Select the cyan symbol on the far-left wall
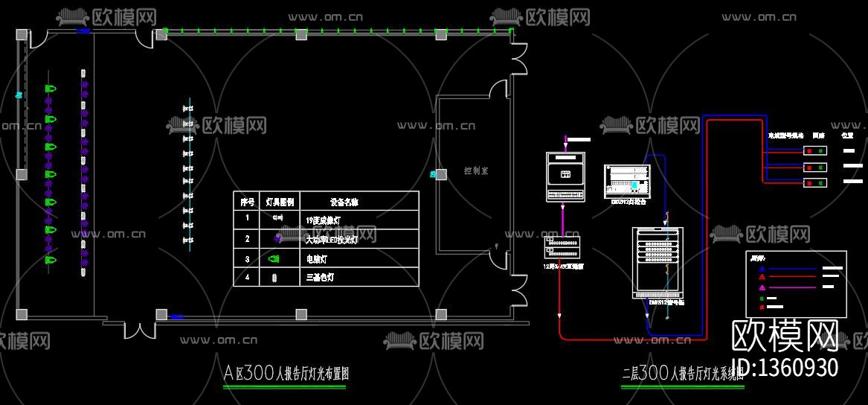 18,95
